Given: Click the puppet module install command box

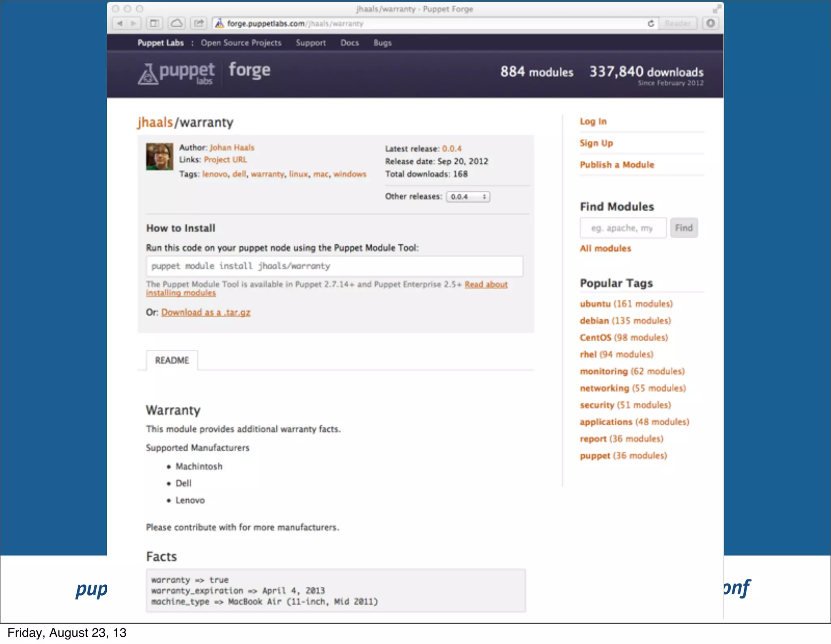Looking at the screenshot, I should pos(334,266).
